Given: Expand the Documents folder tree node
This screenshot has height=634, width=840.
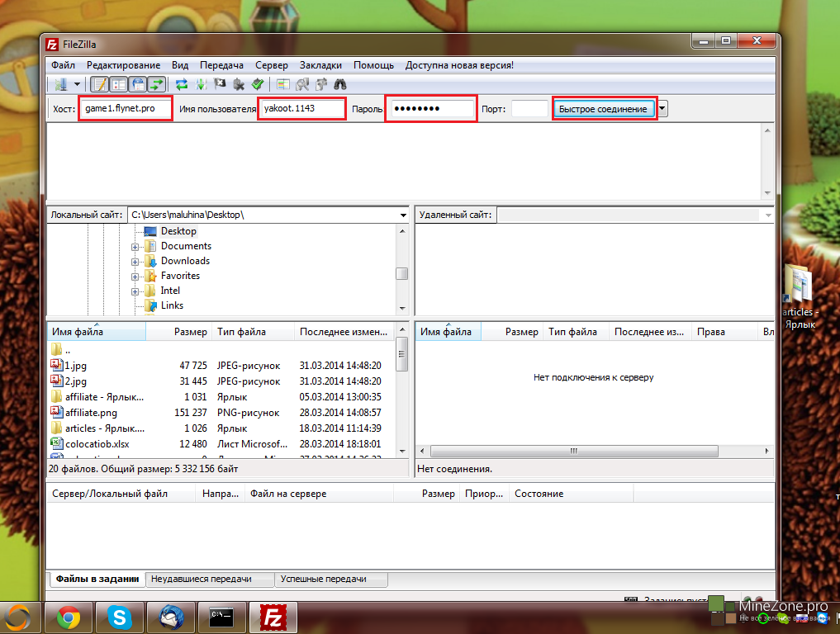Looking at the screenshot, I should [x=135, y=246].
